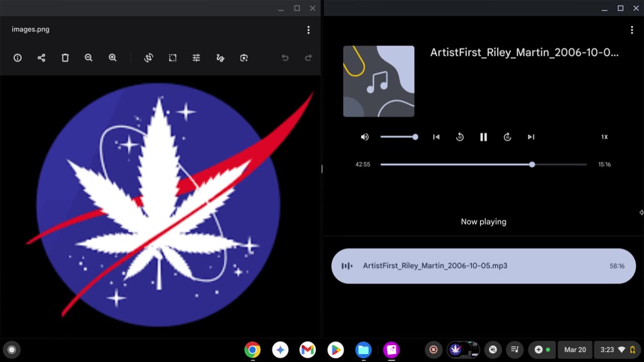Change the 1X playback speed
Viewport: 644px width, 362px height.
point(604,137)
